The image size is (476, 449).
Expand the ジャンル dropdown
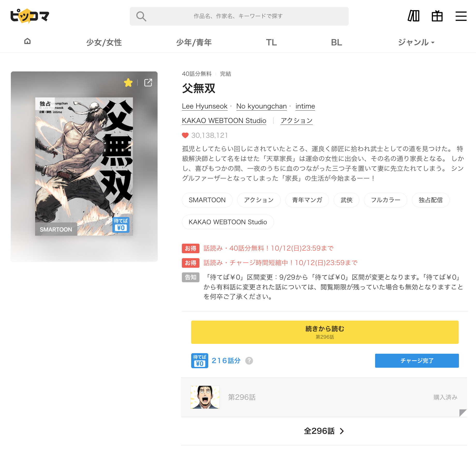(416, 42)
